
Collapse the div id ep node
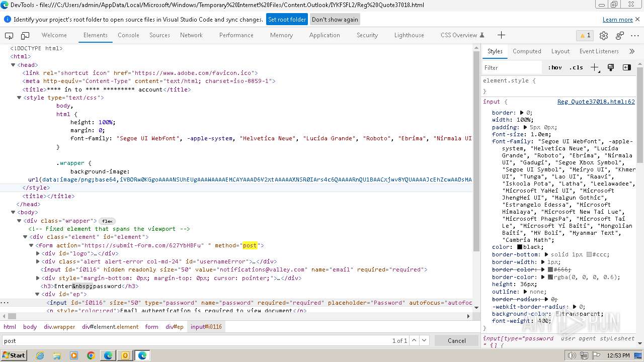(38, 294)
